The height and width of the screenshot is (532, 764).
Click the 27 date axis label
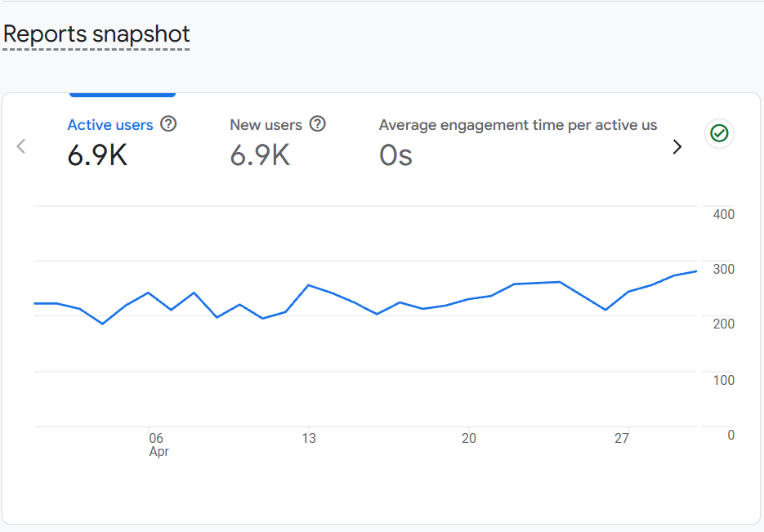click(622, 438)
